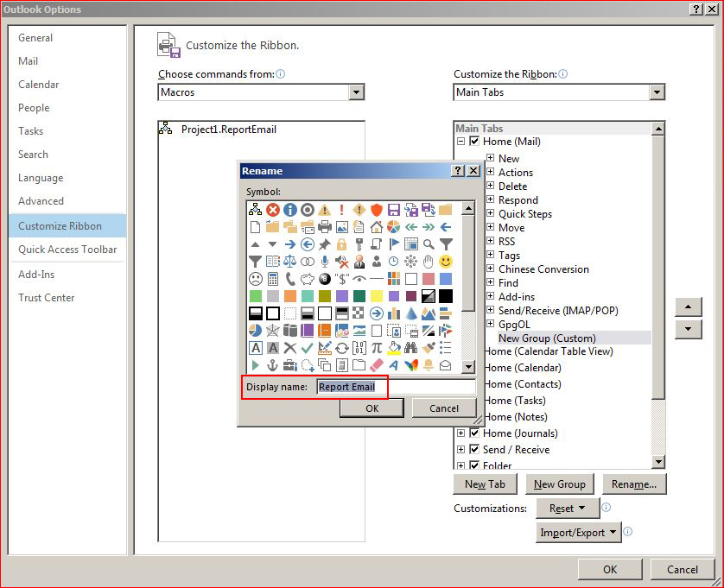Open the Reset customizations dropdown
This screenshot has width=724, height=588.
click(568, 509)
